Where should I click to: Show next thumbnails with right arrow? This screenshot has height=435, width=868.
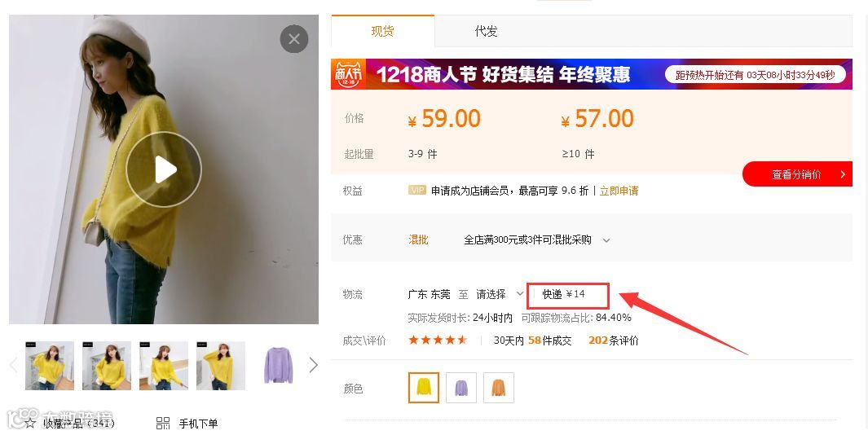(313, 365)
